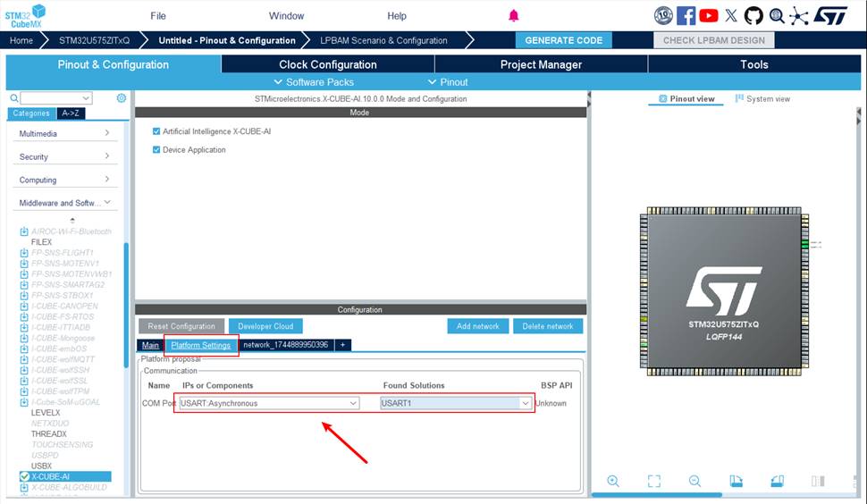Open the Help menu
The height and width of the screenshot is (504, 867).
397,16
